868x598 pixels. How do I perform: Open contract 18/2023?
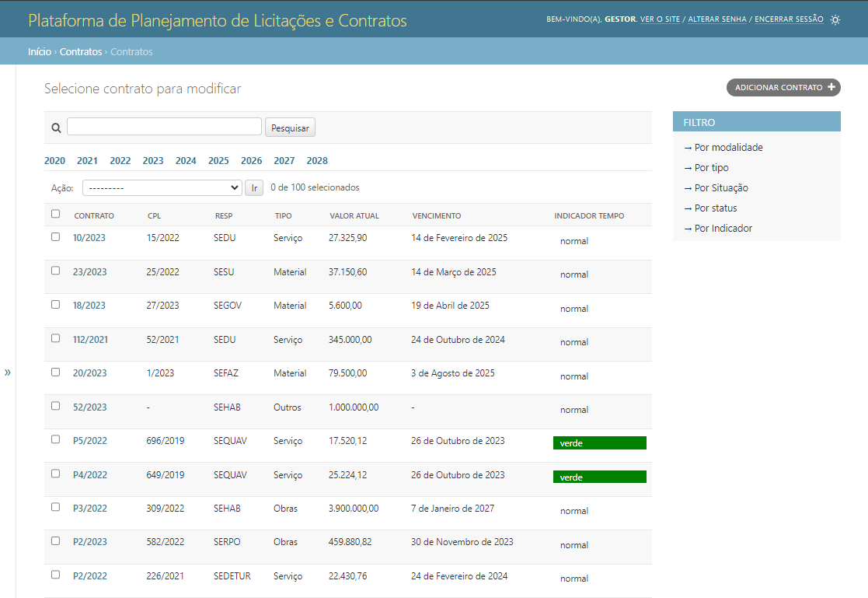[89, 306]
